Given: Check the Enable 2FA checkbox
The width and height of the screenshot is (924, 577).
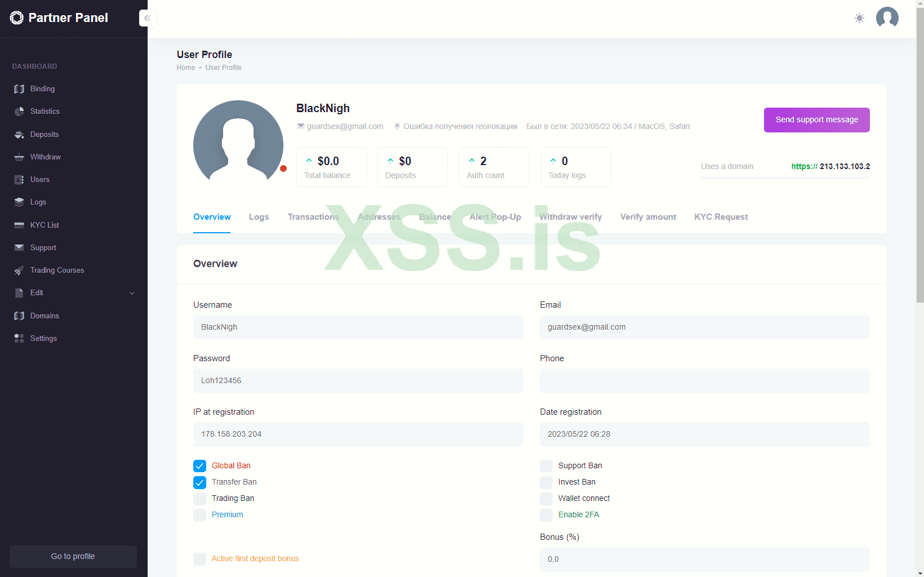Looking at the screenshot, I should [546, 515].
